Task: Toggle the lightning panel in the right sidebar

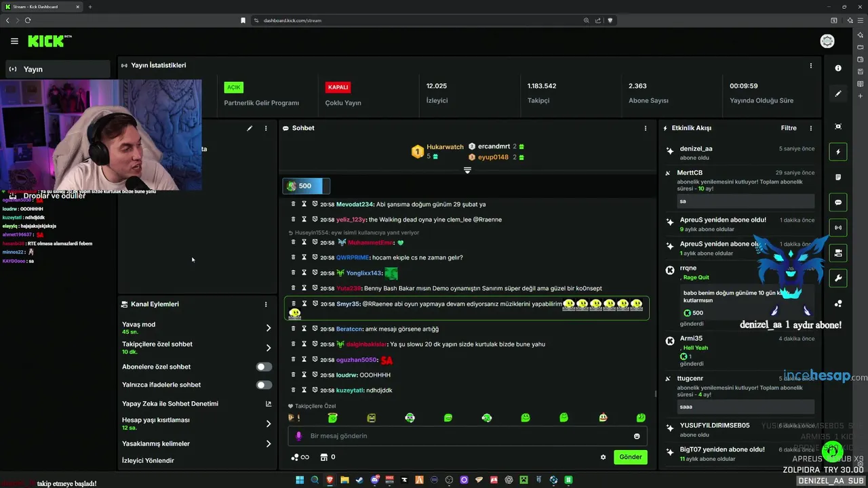Action: 838,152
